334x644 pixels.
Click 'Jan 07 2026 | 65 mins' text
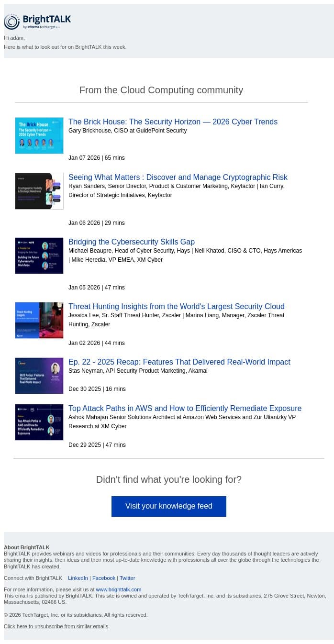tap(97, 158)
